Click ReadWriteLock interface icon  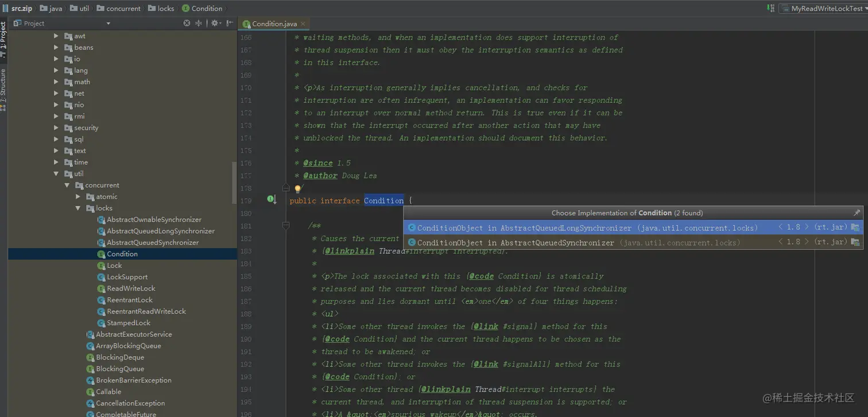coord(101,288)
